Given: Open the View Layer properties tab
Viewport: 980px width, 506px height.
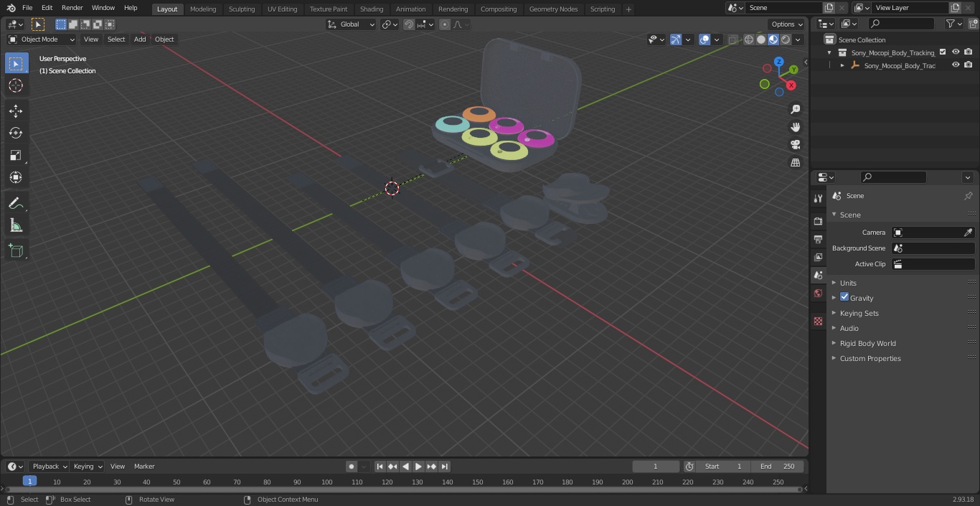Looking at the screenshot, I should (x=818, y=257).
